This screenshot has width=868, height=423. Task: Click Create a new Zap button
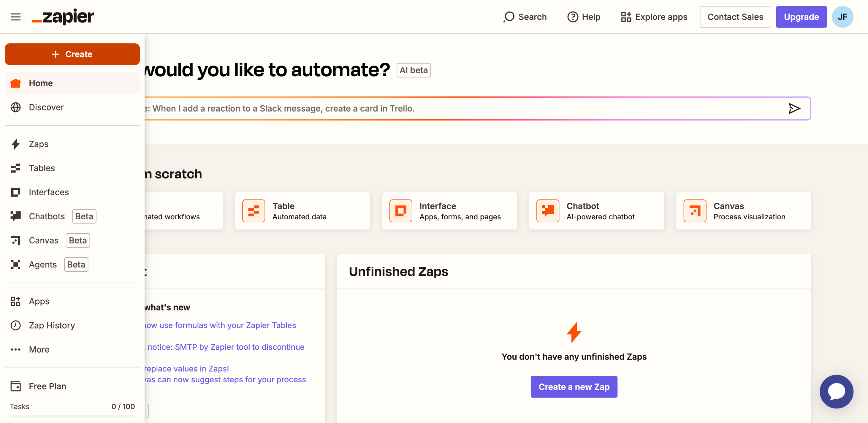point(574,387)
